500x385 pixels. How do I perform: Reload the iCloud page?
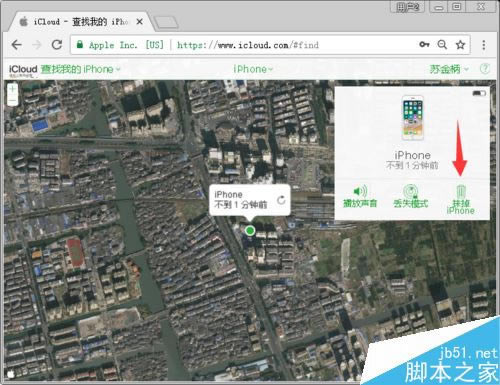[57, 44]
